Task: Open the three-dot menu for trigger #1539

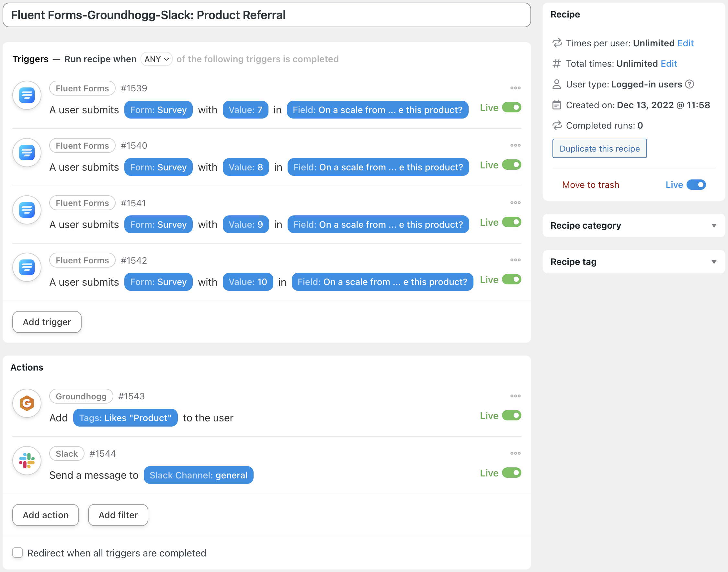Action: pos(515,88)
